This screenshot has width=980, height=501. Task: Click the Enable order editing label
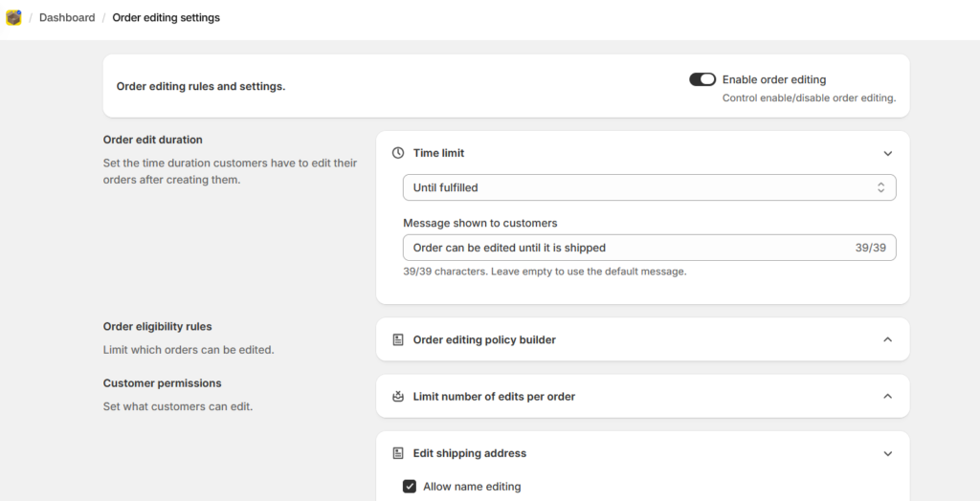click(774, 79)
